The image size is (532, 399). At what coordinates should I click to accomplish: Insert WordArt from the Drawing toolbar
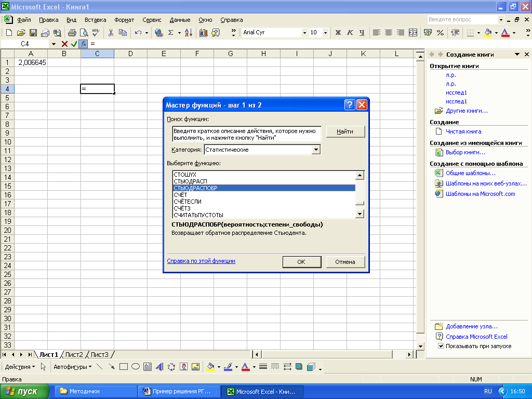pyautogui.click(x=159, y=367)
